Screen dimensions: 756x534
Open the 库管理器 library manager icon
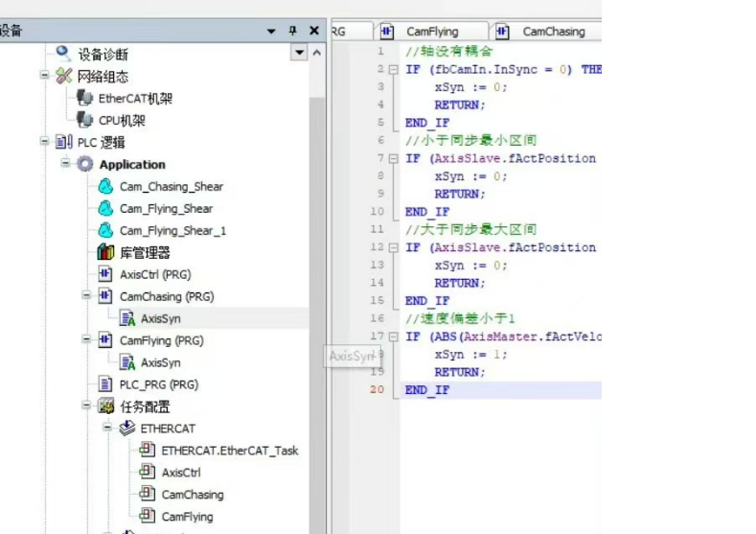[x=105, y=252]
